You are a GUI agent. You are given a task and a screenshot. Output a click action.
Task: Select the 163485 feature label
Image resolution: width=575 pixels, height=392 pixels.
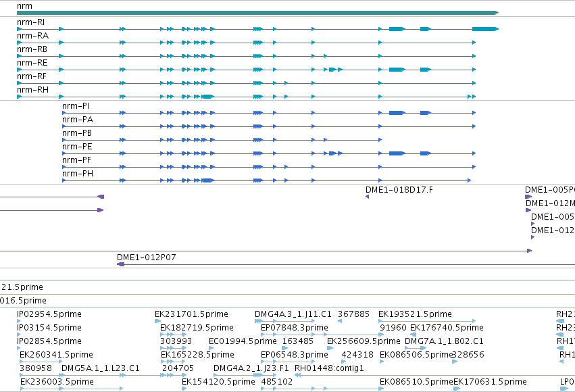(x=298, y=342)
